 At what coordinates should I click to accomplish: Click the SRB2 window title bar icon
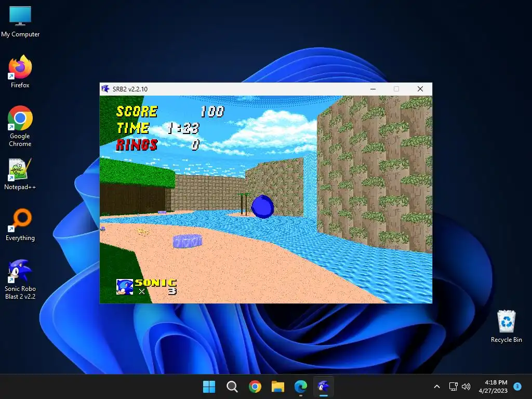click(x=105, y=89)
